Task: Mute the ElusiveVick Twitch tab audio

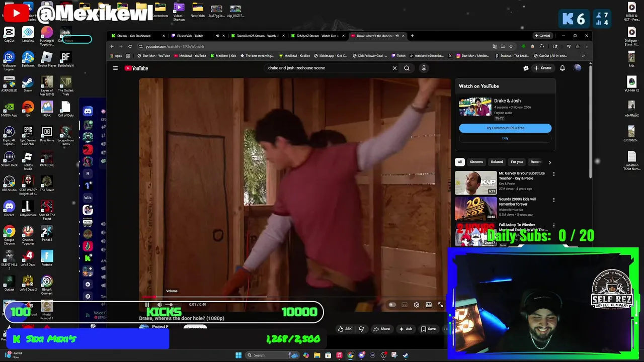Action: coord(217,36)
